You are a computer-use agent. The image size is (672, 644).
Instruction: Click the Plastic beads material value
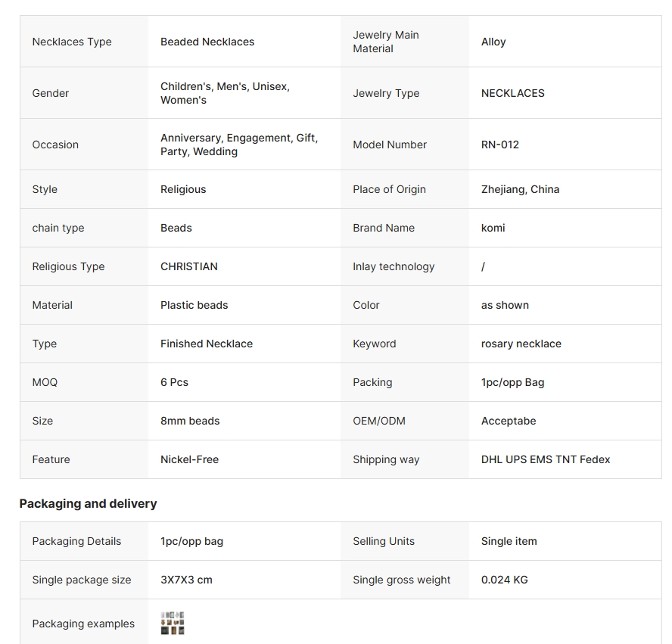194,305
